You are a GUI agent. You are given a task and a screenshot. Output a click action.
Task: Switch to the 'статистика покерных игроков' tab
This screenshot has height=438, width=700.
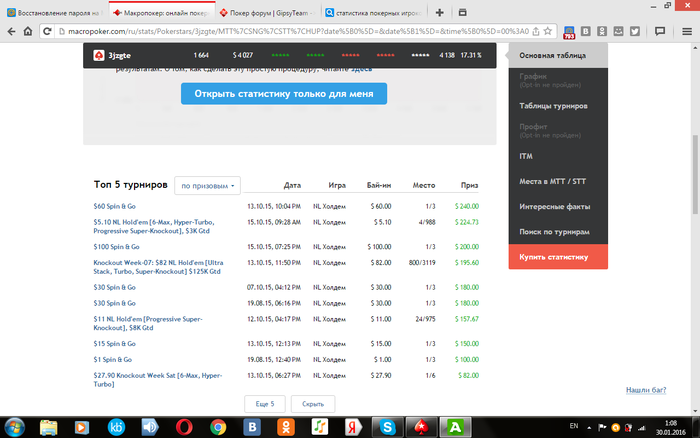374,13
